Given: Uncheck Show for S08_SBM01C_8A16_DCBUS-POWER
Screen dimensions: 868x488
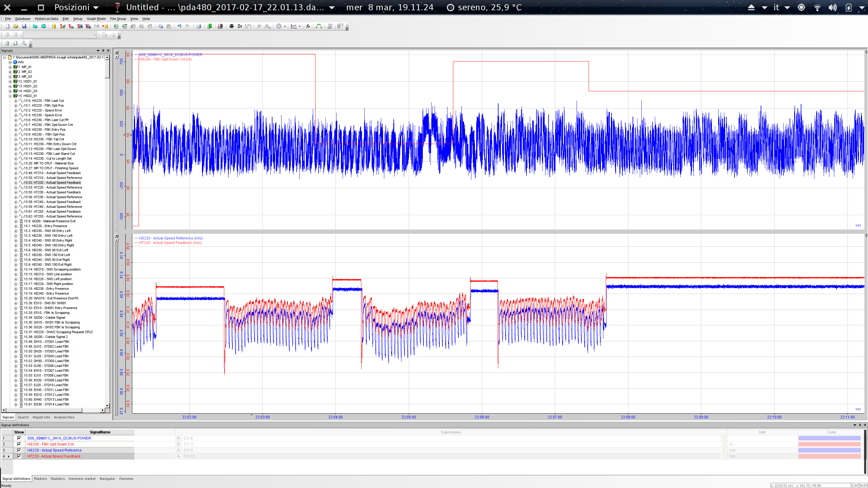Looking at the screenshot, I should [19, 438].
